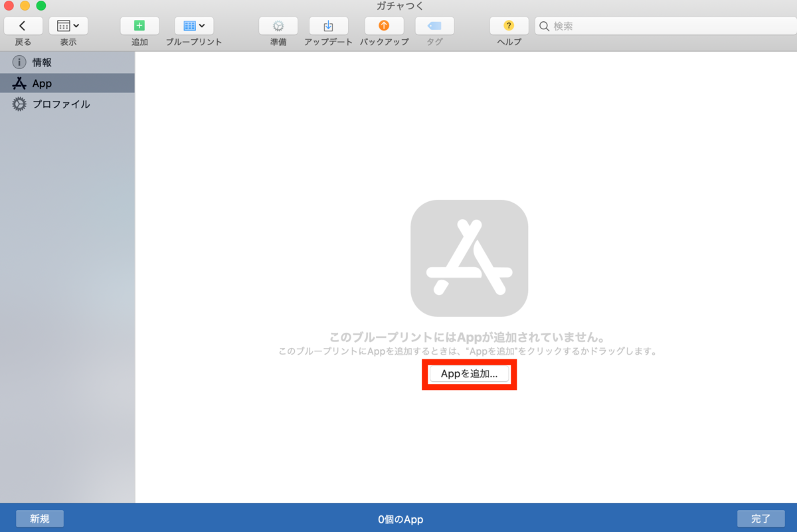The height and width of the screenshot is (532, 797).
Task: Select the App item in the sidebar
Action: (67, 84)
